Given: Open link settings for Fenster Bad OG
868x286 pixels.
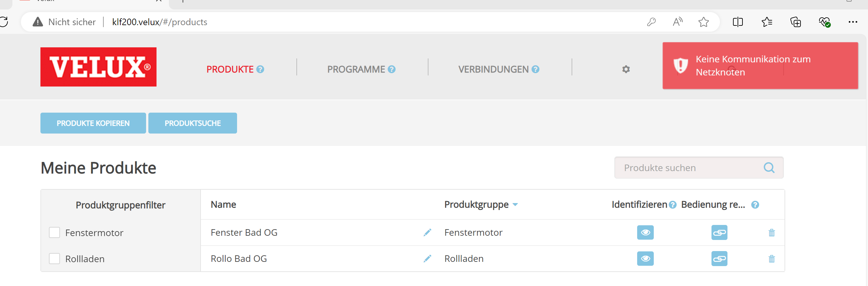Looking at the screenshot, I should [719, 232].
